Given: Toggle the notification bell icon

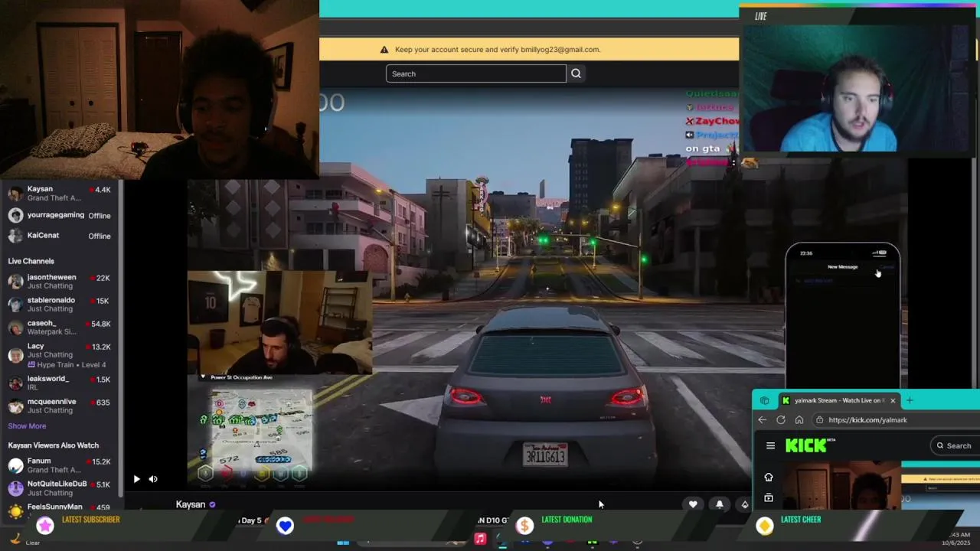Looking at the screenshot, I should [x=720, y=504].
